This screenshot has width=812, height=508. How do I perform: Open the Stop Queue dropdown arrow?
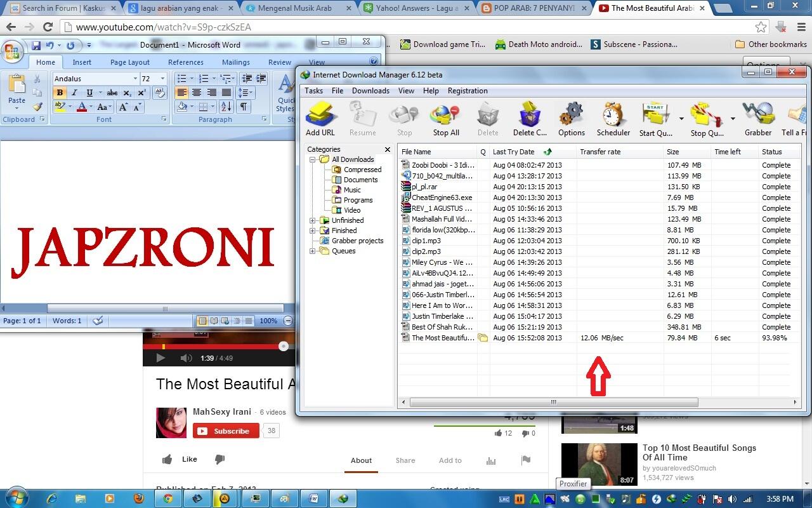(733, 119)
